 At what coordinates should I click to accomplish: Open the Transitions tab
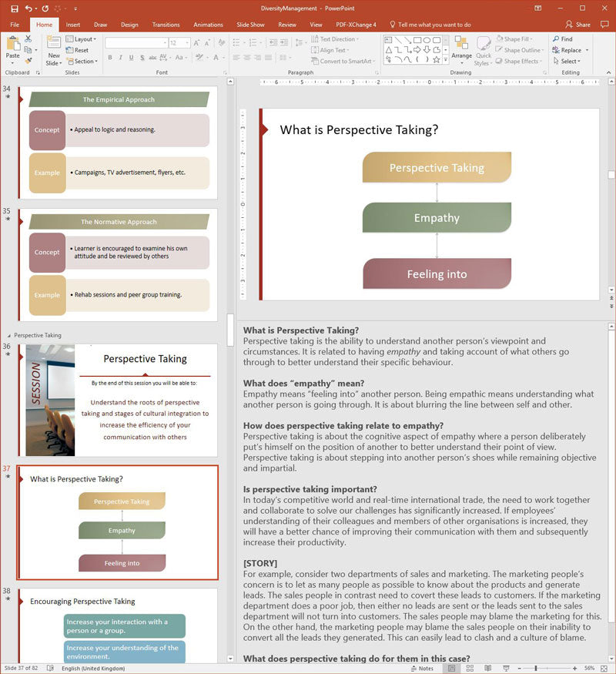tap(166, 25)
